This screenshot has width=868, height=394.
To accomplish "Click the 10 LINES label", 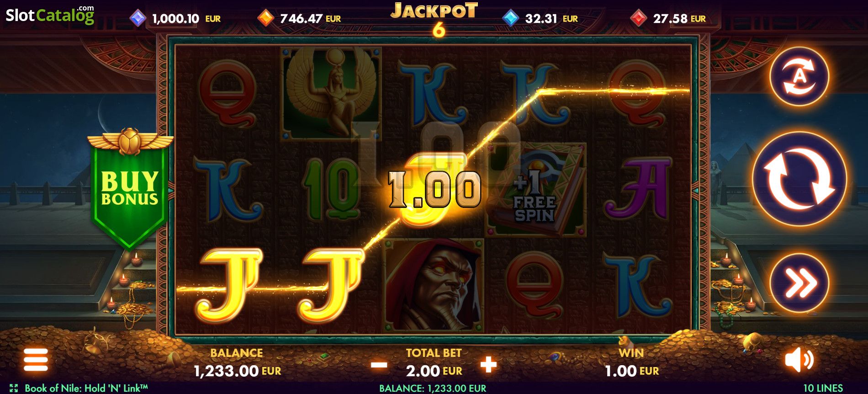I will [x=823, y=388].
